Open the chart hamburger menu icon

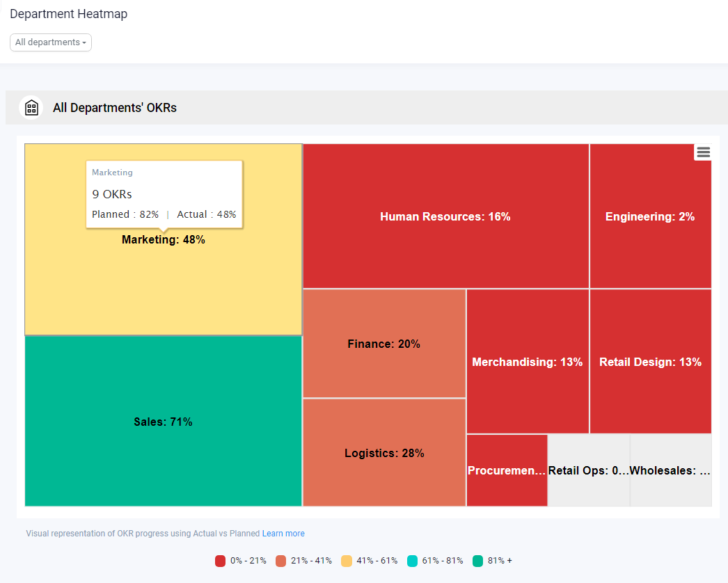[x=703, y=152]
